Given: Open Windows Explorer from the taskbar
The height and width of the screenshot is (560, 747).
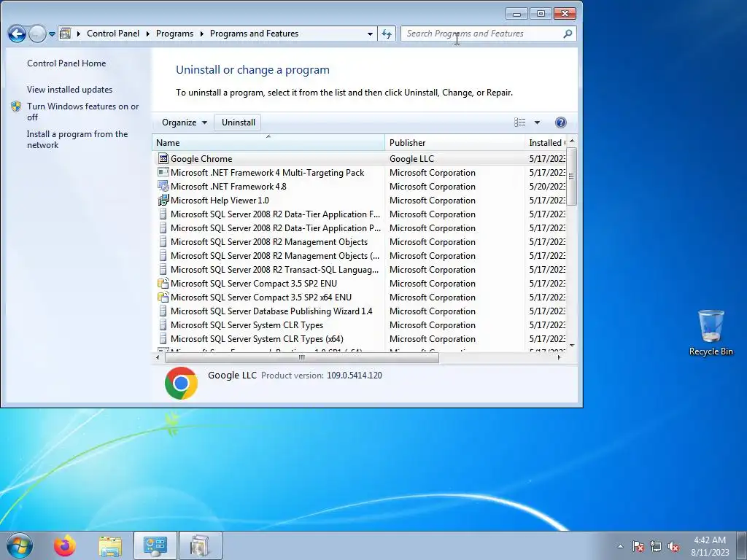Looking at the screenshot, I should (x=110, y=546).
